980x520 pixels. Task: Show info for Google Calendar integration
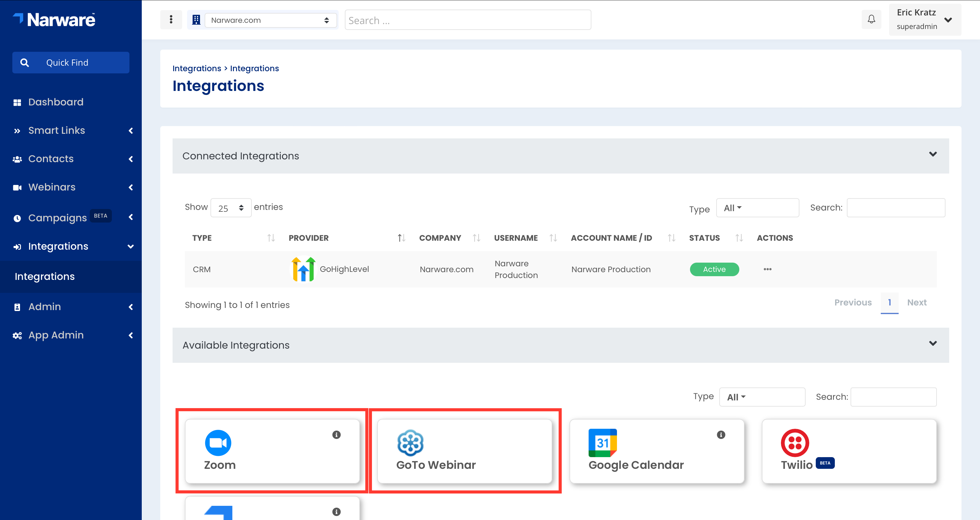click(x=721, y=434)
